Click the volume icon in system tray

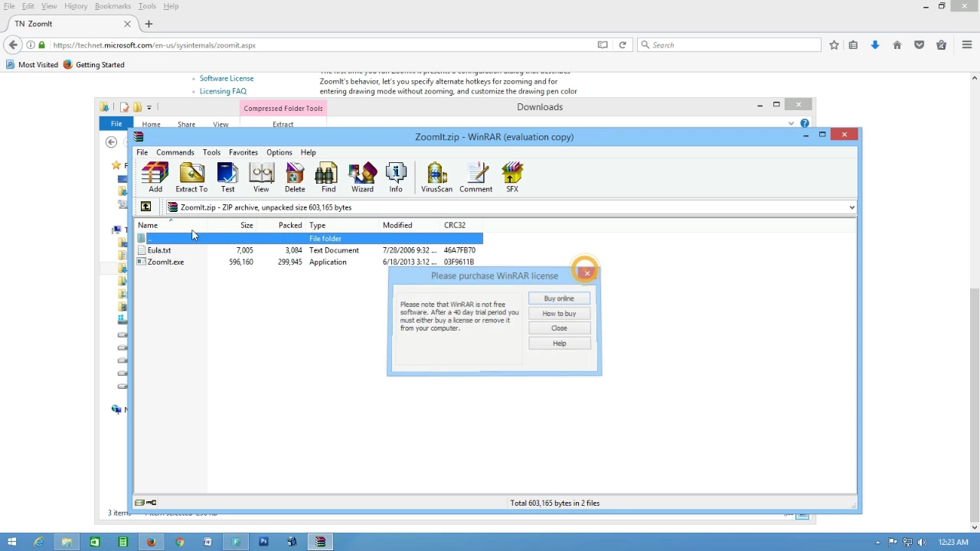[922, 542]
